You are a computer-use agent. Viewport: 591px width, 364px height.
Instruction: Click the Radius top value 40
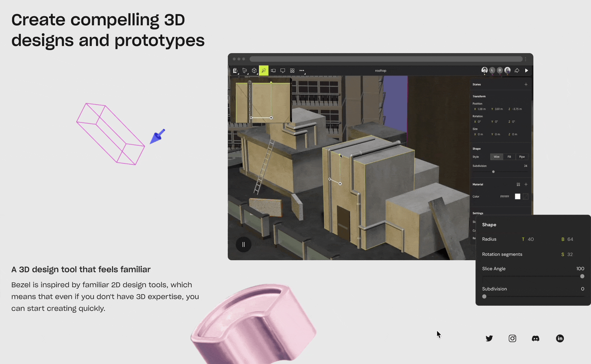pos(531,239)
